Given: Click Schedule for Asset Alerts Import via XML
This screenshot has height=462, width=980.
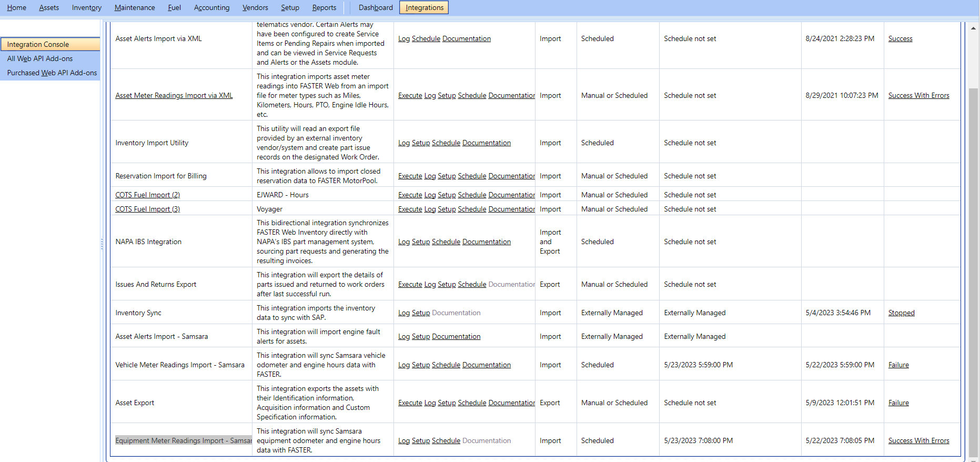Looking at the screenshot, I should click(426, 38).
